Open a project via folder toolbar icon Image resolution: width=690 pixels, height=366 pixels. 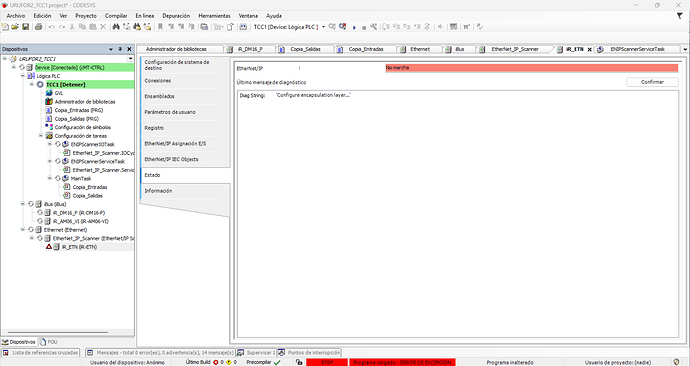15,27
